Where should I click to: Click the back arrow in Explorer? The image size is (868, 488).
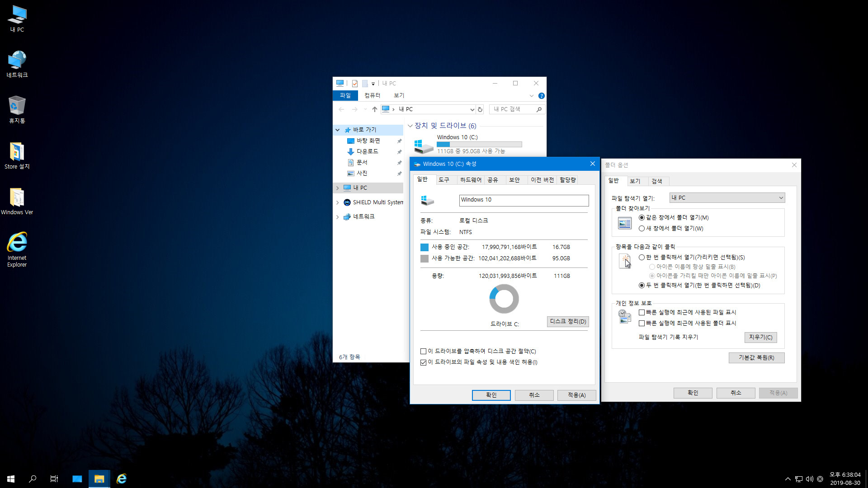pyautogui.click(x=341, y=109)
